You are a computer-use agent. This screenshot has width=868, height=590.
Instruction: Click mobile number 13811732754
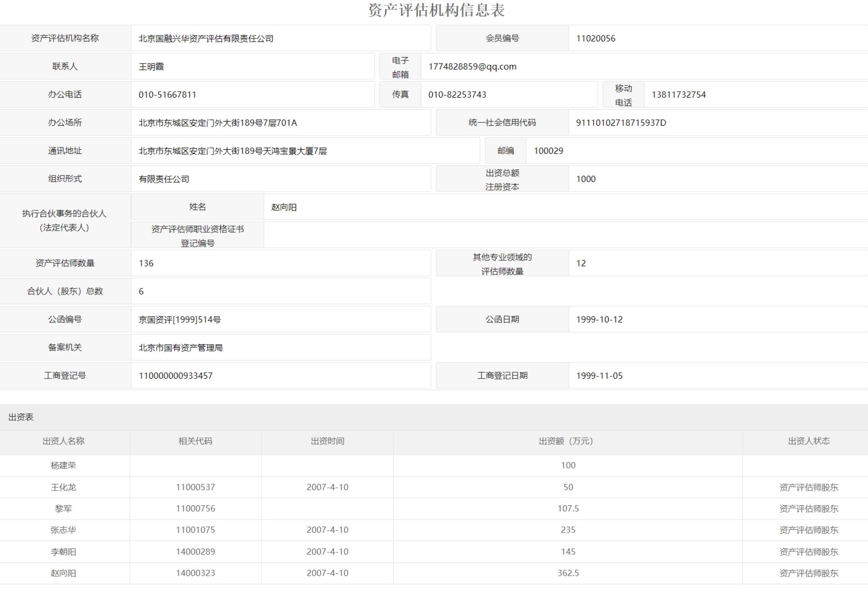point(678,95)
